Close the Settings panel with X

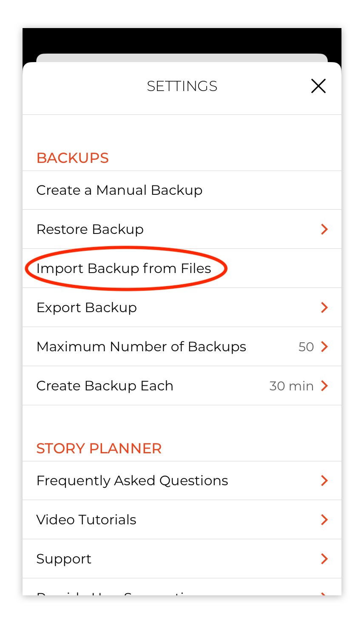tap(318, 86)
